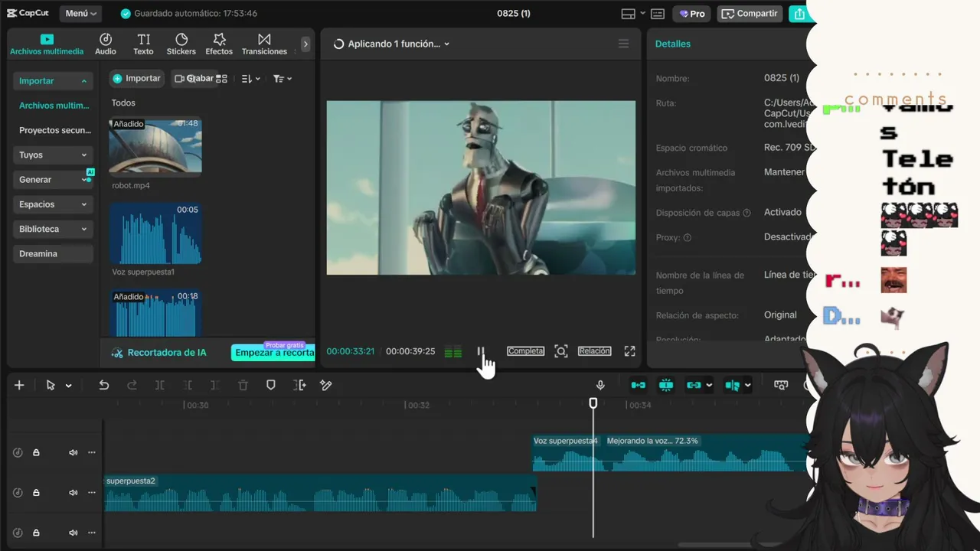Select the Voz superpuesta1 audio thumbnail
Screen dimensions: 980x551
(x=155, y=233)
